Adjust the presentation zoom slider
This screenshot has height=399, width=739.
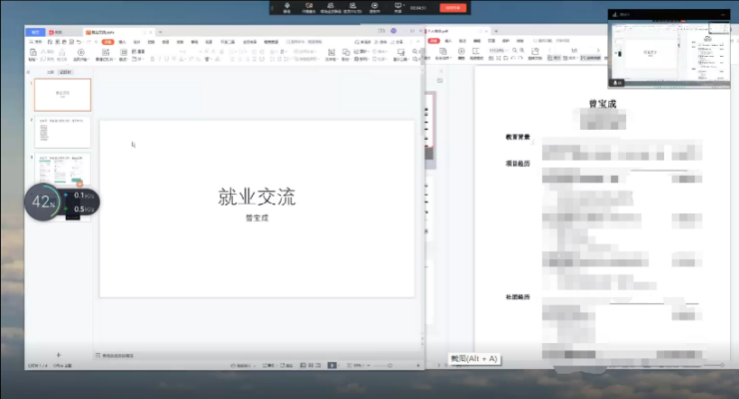[x=390, y=365]
